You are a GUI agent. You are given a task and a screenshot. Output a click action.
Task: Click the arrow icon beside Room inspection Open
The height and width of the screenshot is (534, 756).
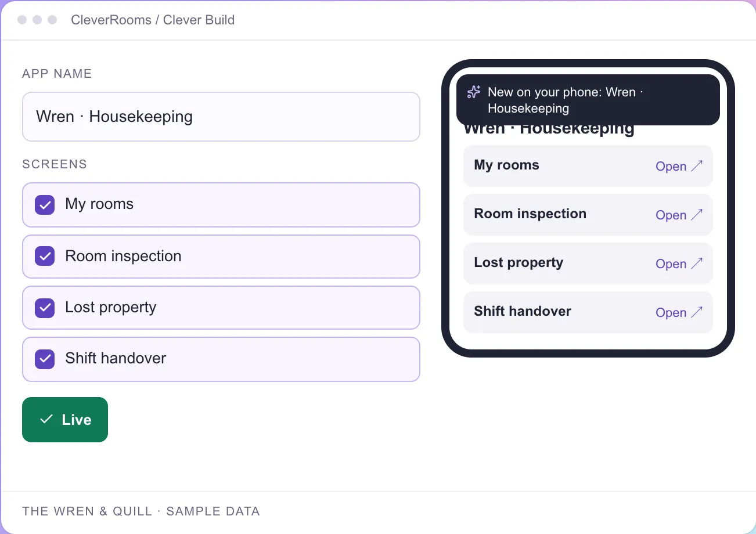697,215
